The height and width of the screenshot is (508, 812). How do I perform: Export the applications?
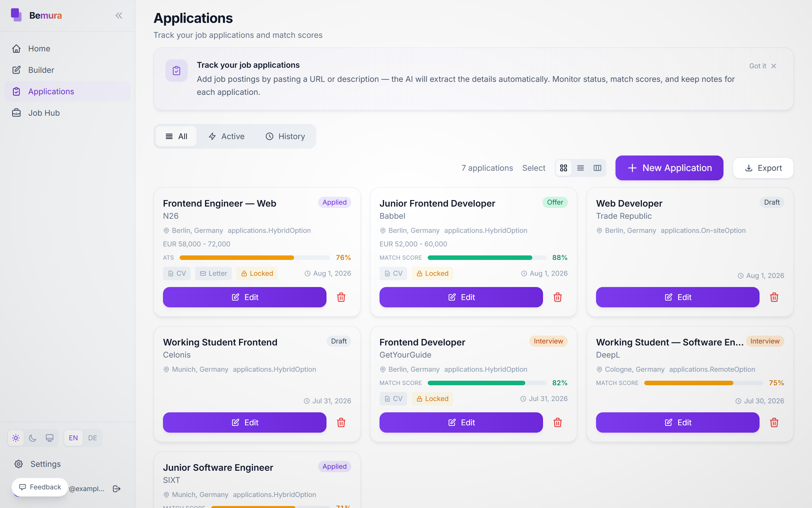(763, 168)
